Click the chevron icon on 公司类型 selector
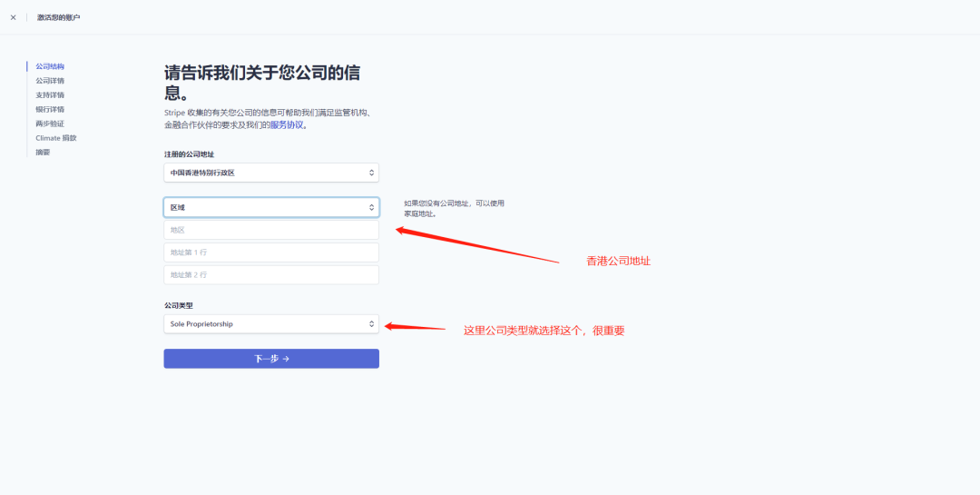 click(371, 324)
